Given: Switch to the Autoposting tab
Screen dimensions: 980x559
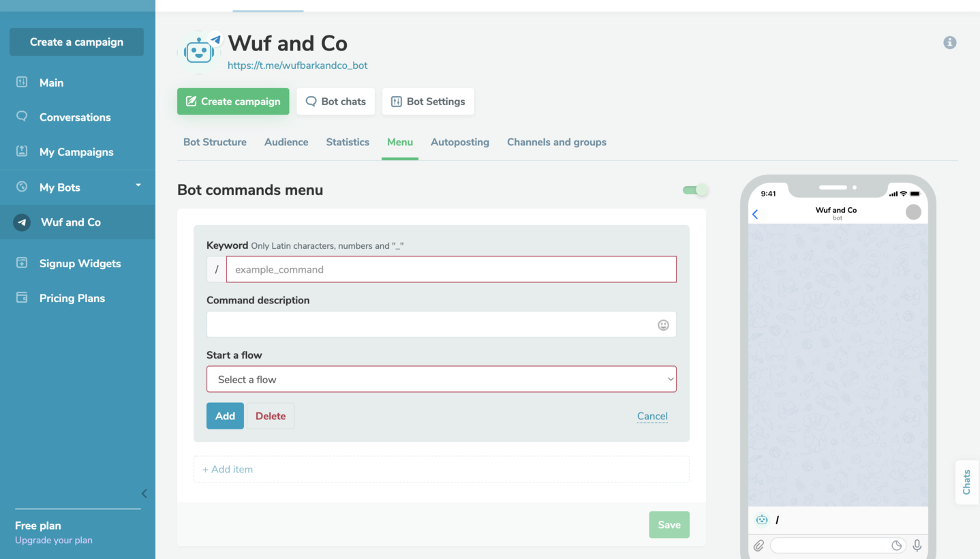Looking at the screenshot, I should (x=459, y=142).
